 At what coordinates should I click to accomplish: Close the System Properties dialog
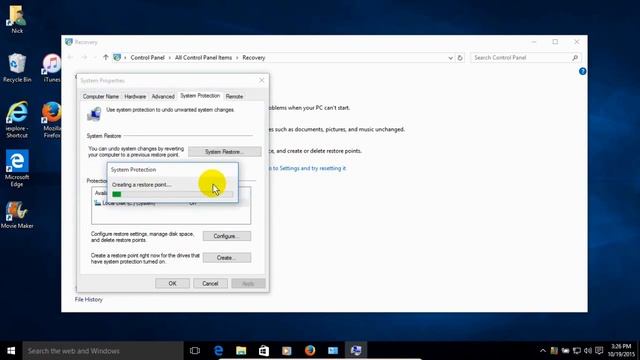coord(262,80)
